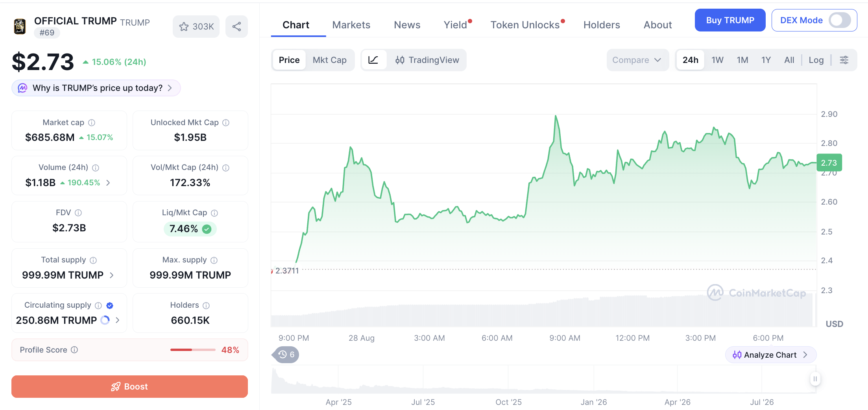The height and width of the screenshot is (410, 868).
Task: Click the $685.68M market cap value
Action: [50, 137]
